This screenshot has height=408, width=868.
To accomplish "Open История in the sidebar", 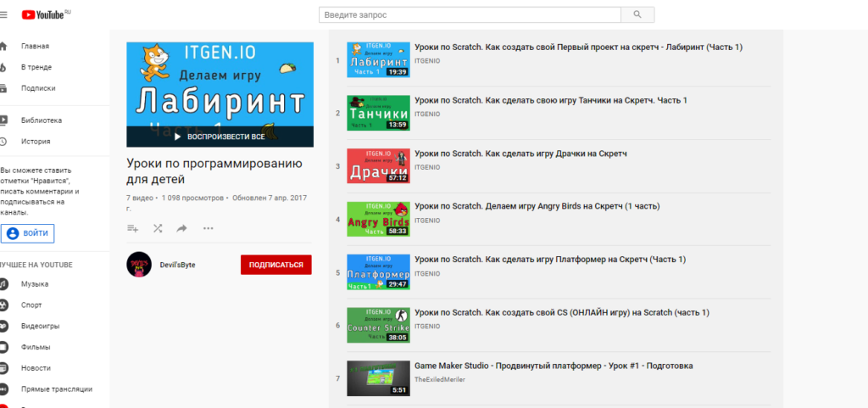I will click(x=36, y=142).
